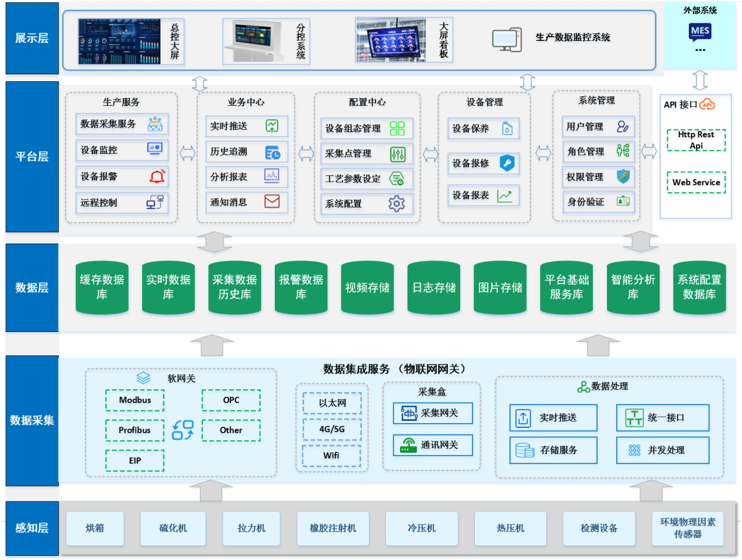Screen dimensions: 742x560
Task: Click the green 实时数据库 cylinder
Action: [x=168, y=287]
